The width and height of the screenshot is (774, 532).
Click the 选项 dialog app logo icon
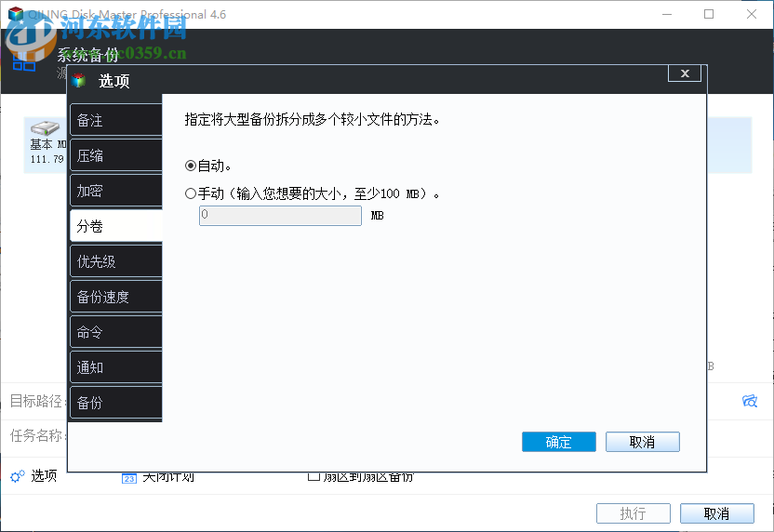(x=79, y=80)
